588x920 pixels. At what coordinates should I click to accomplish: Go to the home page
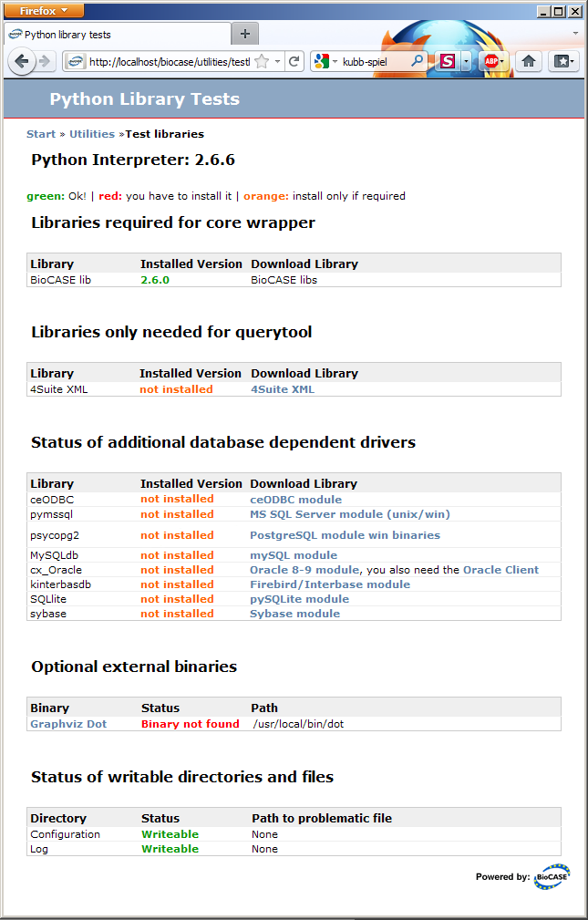click(x=529, y=61)
